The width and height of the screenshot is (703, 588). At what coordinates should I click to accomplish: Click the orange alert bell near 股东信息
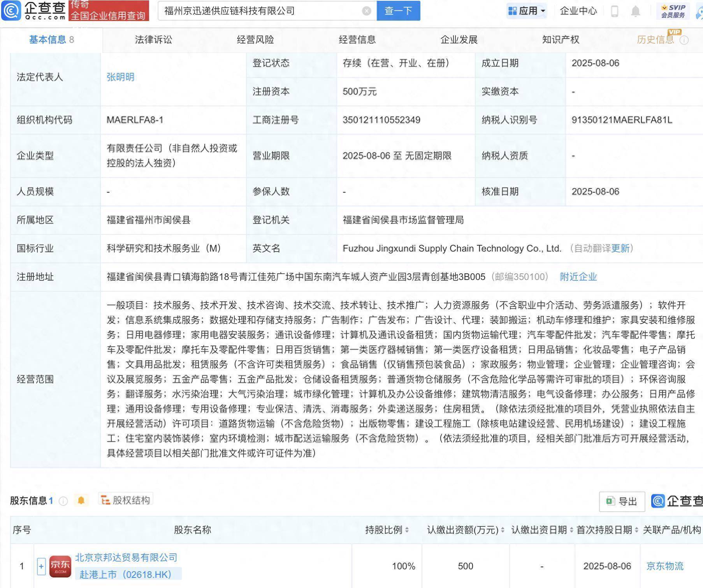click(81, 500)
